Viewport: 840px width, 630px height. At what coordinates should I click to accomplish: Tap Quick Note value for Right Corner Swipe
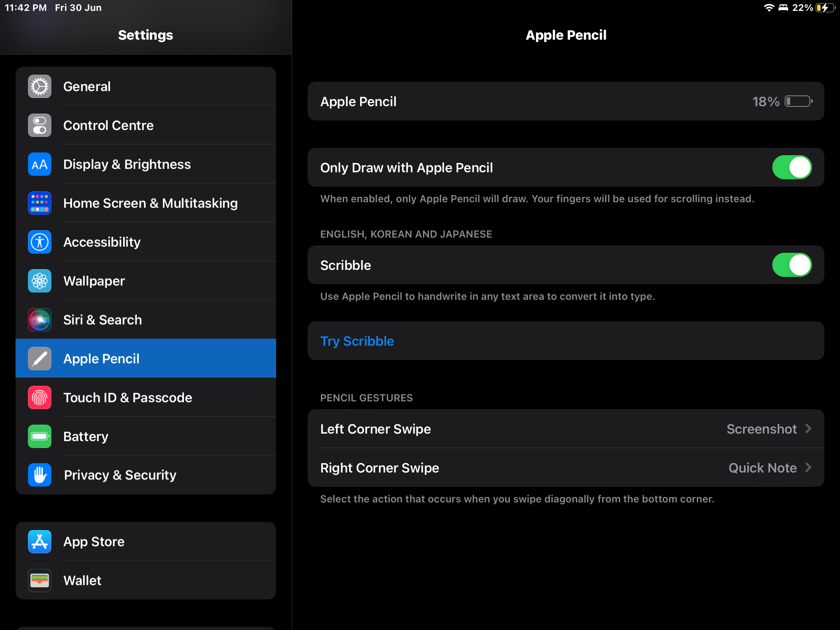click(763, 468)
